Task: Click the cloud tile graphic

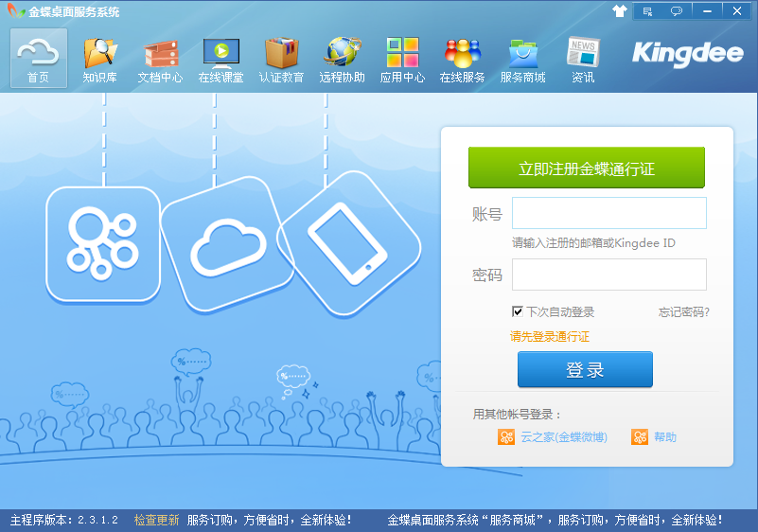Action: point(227,244)
